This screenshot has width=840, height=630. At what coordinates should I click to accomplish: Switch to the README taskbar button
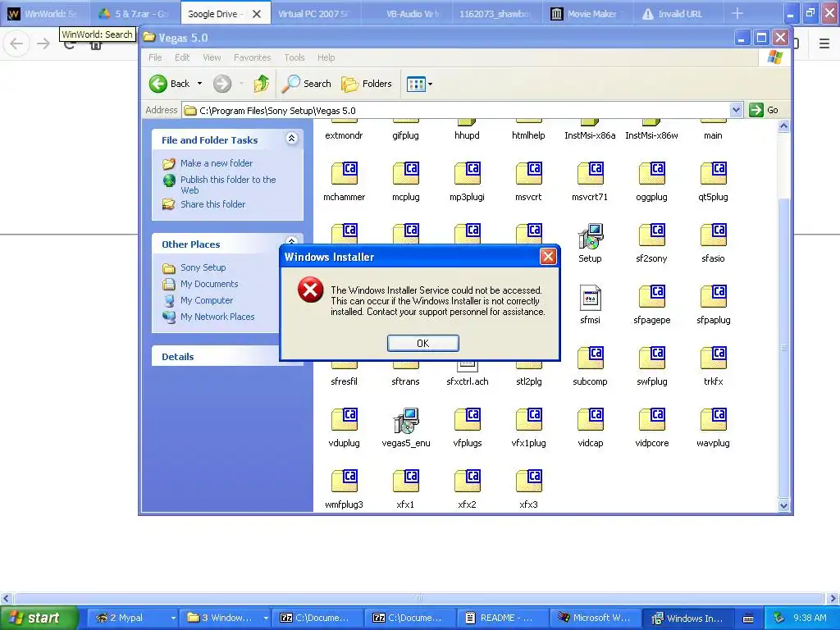[501, 618]
